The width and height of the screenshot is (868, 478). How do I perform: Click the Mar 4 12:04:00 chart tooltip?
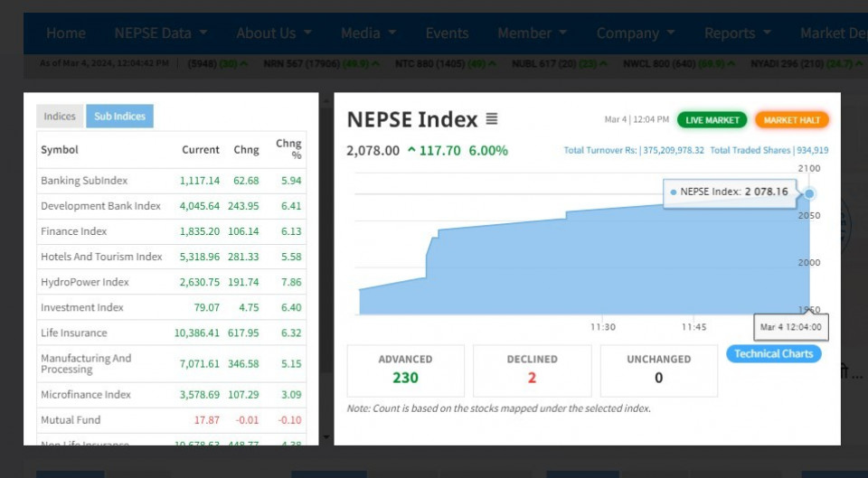(x=790, y=327)
